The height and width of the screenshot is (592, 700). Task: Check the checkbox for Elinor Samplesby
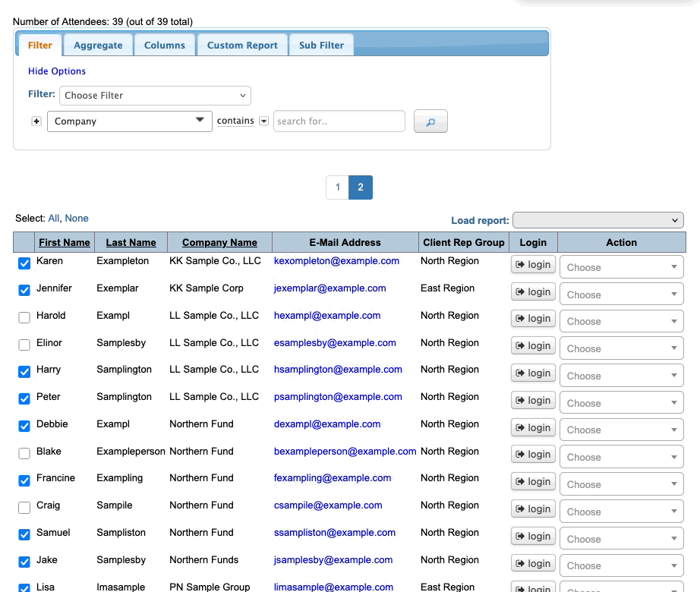[24, 345]
